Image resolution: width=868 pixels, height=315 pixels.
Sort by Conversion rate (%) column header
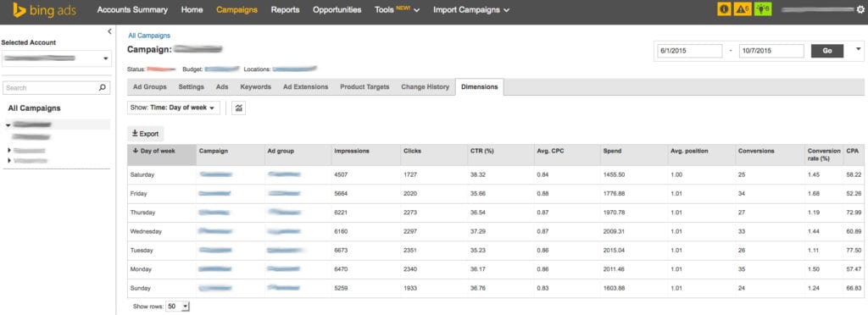(823, 155)
